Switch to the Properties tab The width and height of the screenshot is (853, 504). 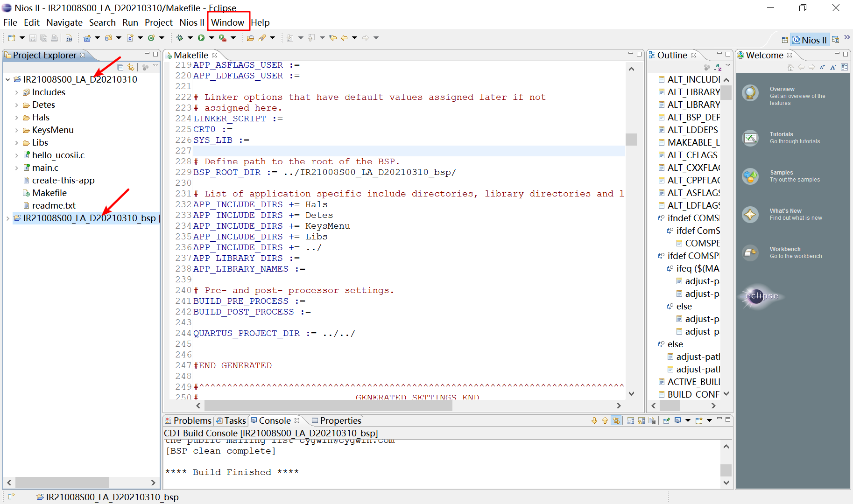pos(336,420)
